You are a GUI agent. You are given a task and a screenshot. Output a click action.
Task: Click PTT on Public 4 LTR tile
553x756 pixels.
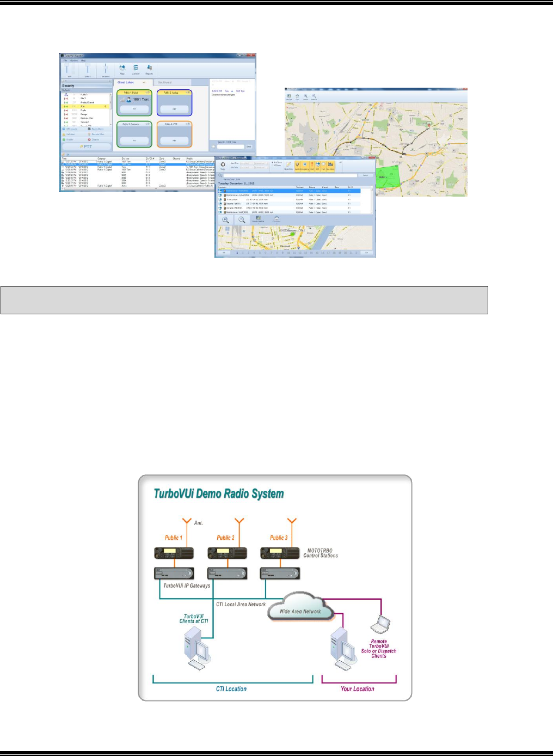click(174, 141)
